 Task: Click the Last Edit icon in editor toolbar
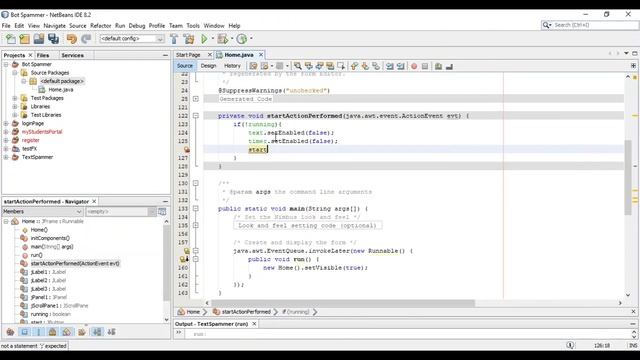[253, 66]
